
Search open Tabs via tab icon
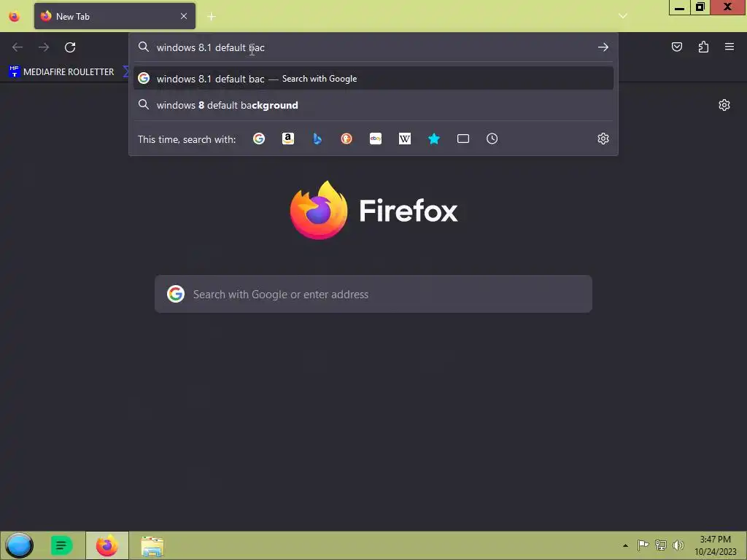463,139
